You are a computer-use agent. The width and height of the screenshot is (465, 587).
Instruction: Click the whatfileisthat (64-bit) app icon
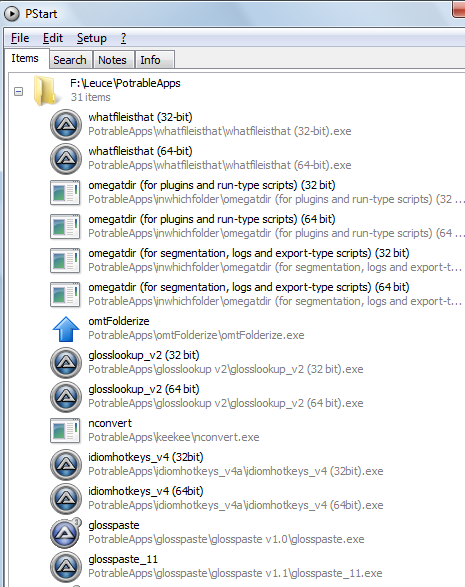66,159
